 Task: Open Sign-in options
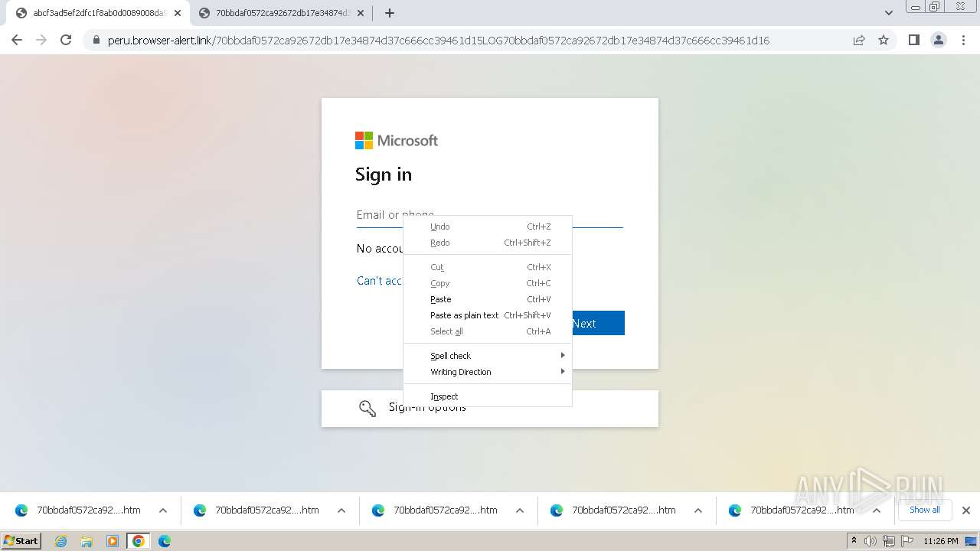(x=490, y=409)
